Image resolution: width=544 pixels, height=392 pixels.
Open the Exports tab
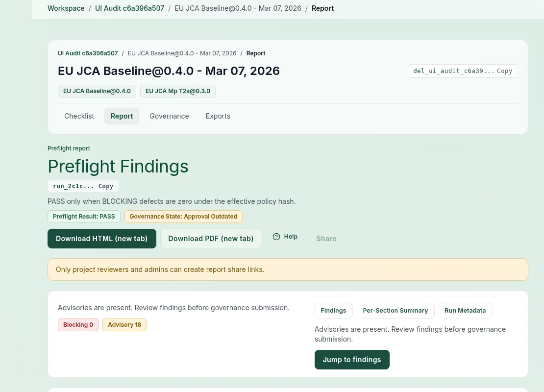pyautogui.click(x=218, y=116)
